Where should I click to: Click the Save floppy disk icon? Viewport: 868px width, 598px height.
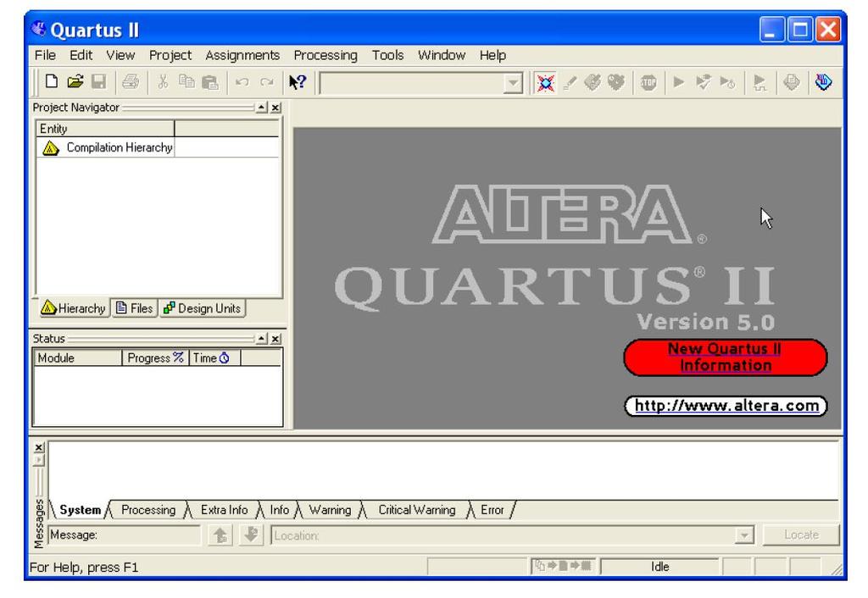coord(98,82)
